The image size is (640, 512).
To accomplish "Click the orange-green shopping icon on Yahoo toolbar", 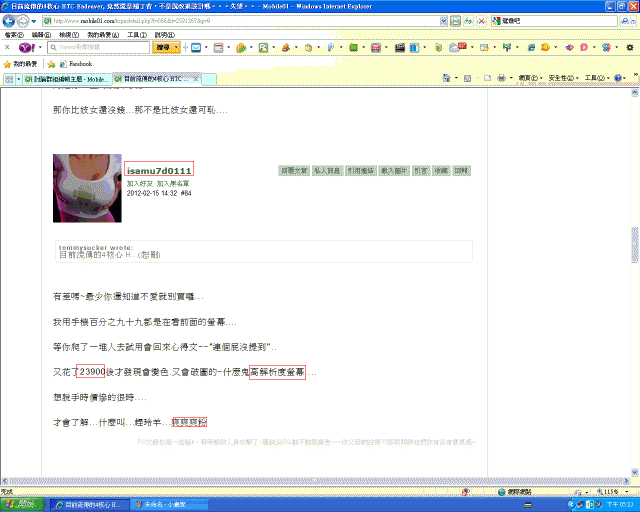I will point(241,48).
